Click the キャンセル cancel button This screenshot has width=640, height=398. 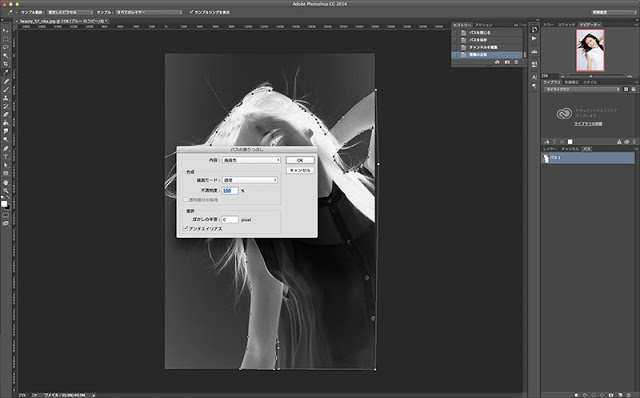(x=300, y=170)
